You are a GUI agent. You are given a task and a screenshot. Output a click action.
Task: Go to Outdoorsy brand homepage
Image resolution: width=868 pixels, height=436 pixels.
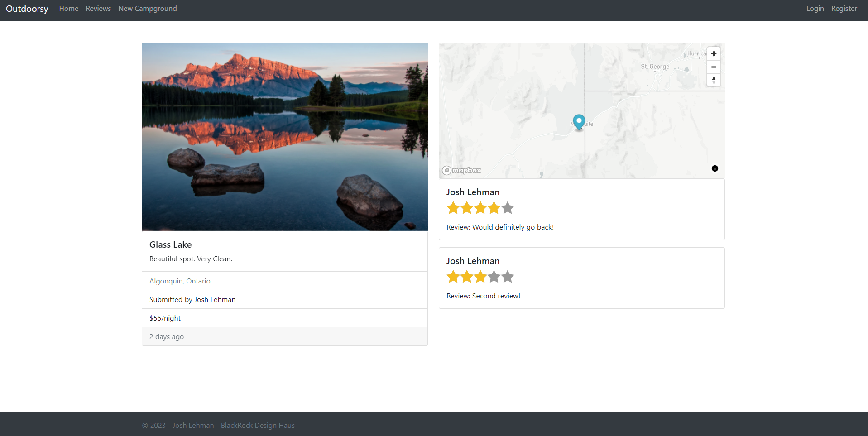coord(27,9)
